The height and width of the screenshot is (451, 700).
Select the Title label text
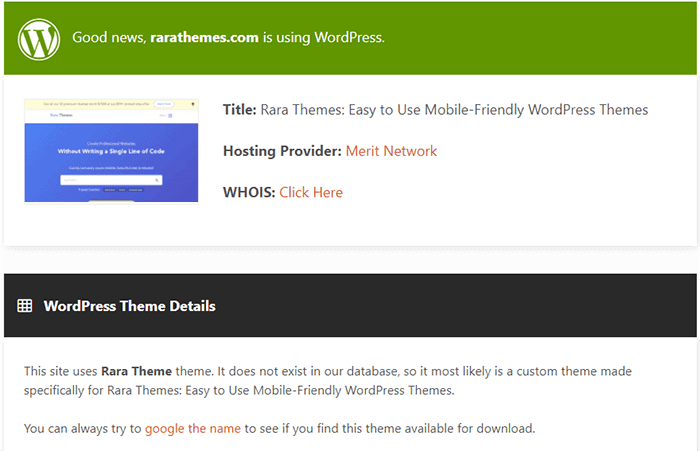tap(240, 110)
